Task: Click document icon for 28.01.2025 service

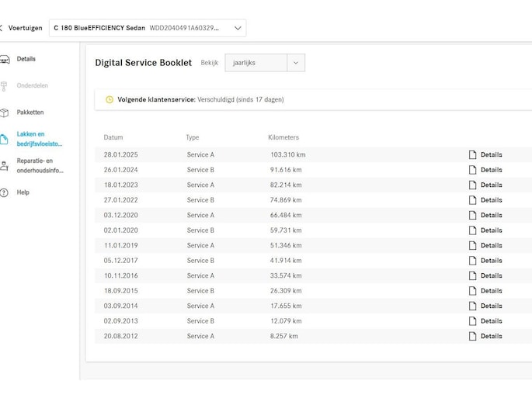Action: [x=472, y=155]
